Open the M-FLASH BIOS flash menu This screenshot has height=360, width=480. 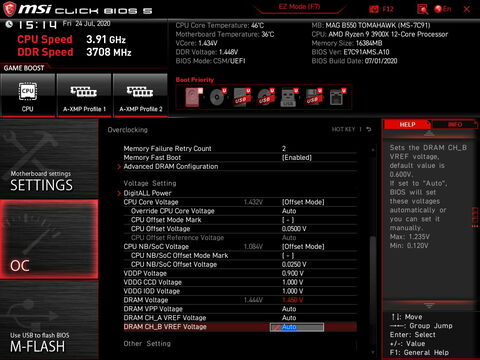click(x=49, y=320)
